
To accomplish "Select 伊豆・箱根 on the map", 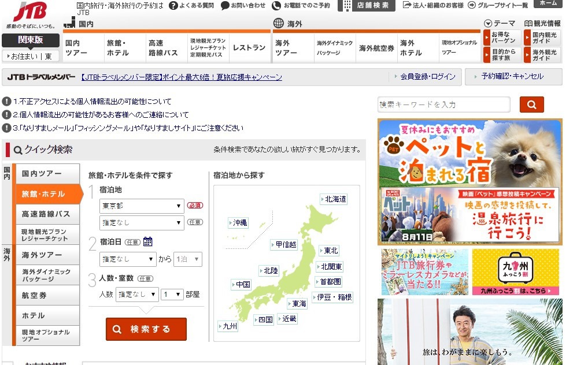I will [x=332, y=297].
